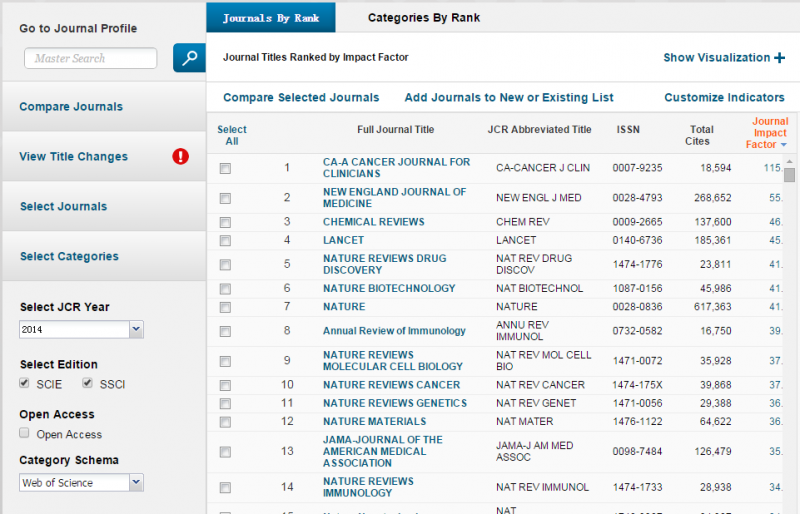Click the ISSN column header
Screen dimensions: 800x514
click(x=628, y=130)
